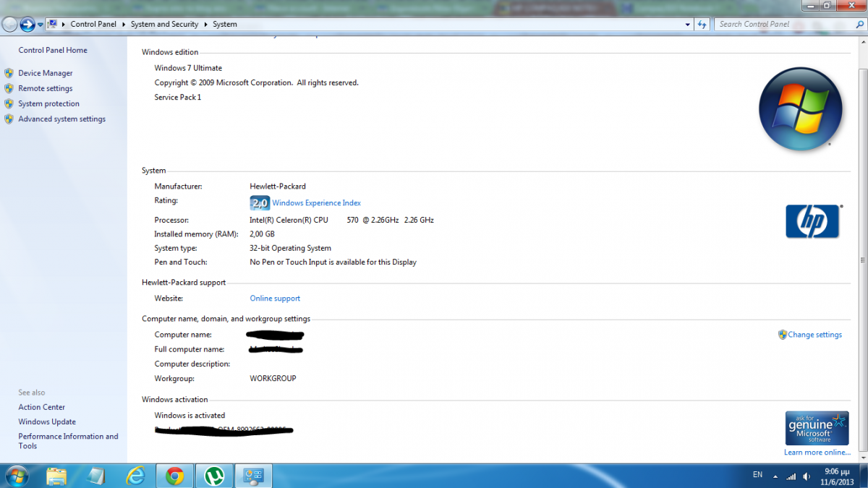Click the 2,0 rating score badge
868x488 pixels.
[x=260, y=203]
